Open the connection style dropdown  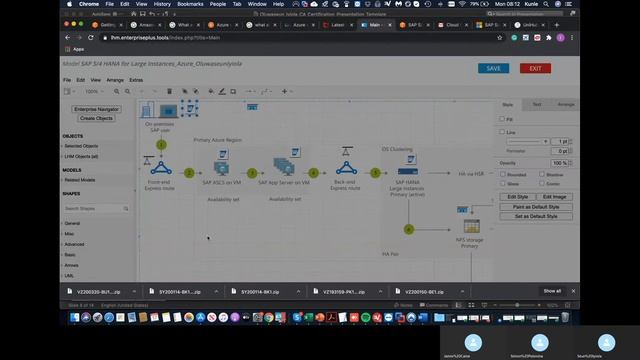click(x=250, y=91)
